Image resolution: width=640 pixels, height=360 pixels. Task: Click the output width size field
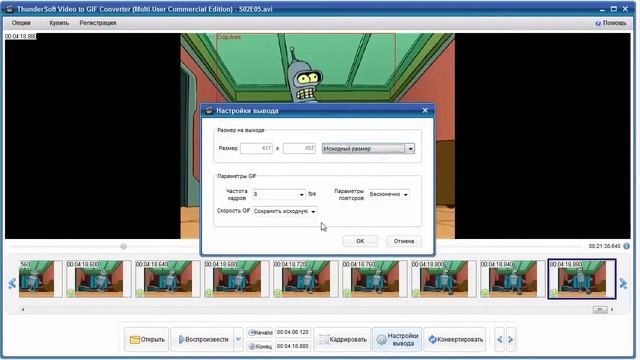tap(256, 148)
